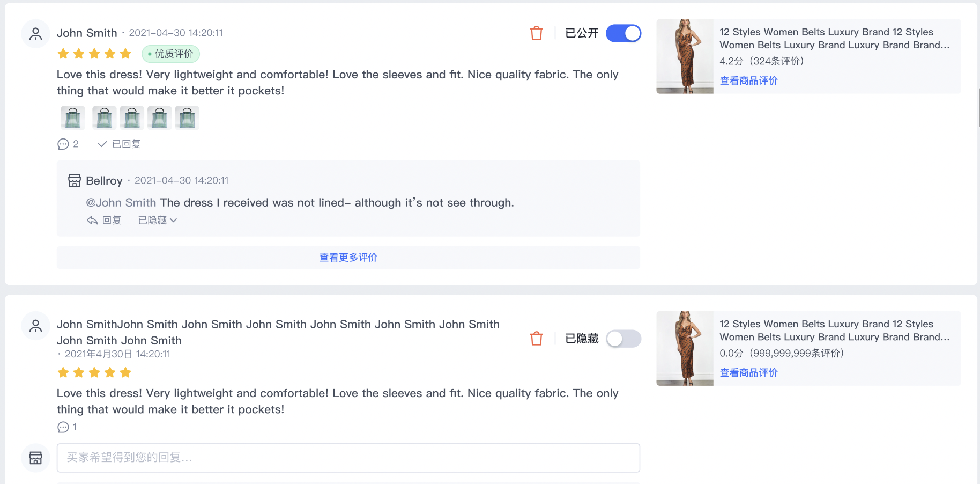This screenshot has width=980, height=484.
Task: Click the store icon beside Bellroy
Action: [75, 180]
